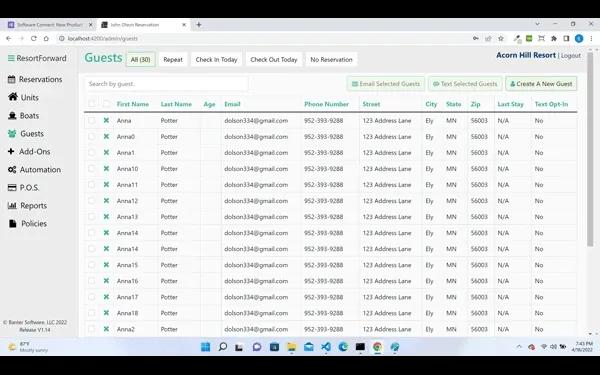Check the box for guest Anna11

[x=91, y=184]
